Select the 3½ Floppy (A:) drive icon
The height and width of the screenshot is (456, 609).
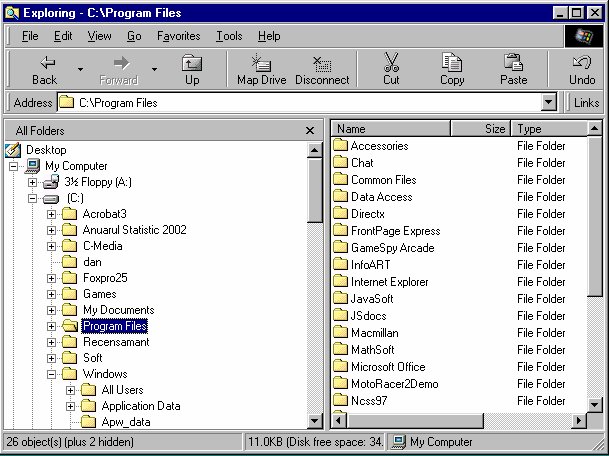tap(51, 182)
